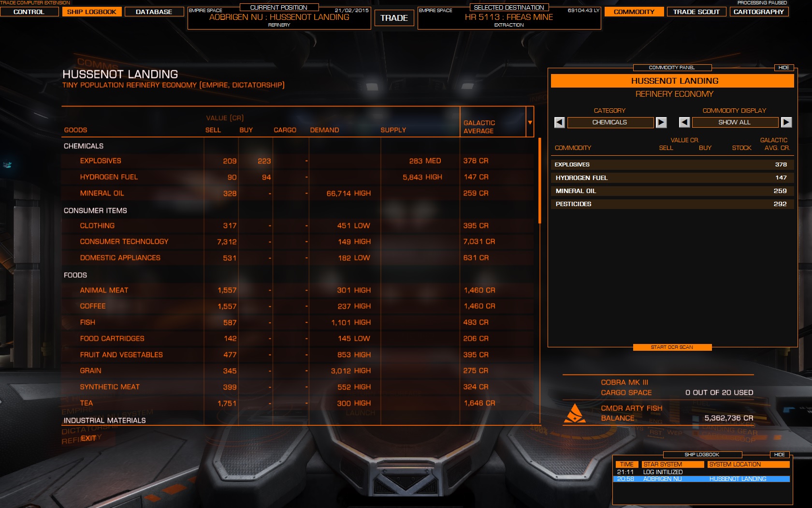Click the Clothing goods row
Viewport: 812px width, 508px height.
(297, 226)
